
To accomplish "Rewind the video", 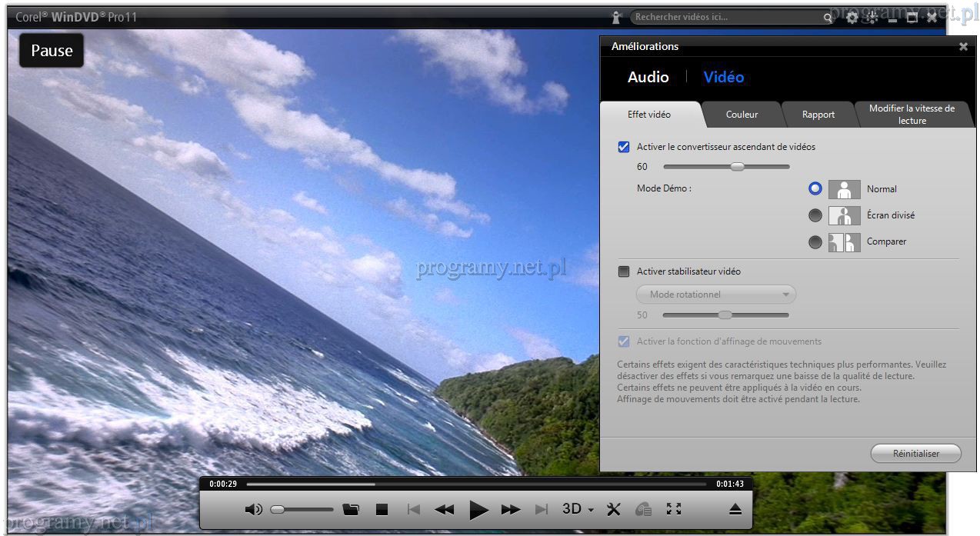I will point(445,509).
